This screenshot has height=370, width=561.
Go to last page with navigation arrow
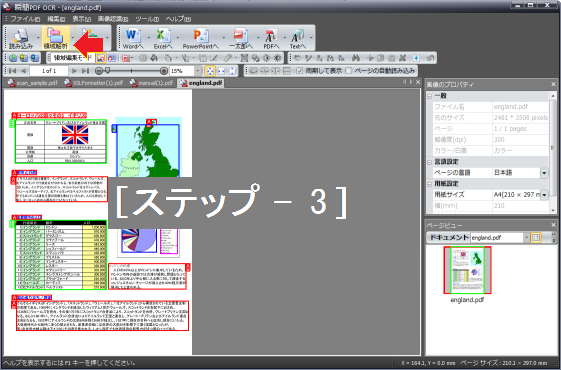coord(86,71)
